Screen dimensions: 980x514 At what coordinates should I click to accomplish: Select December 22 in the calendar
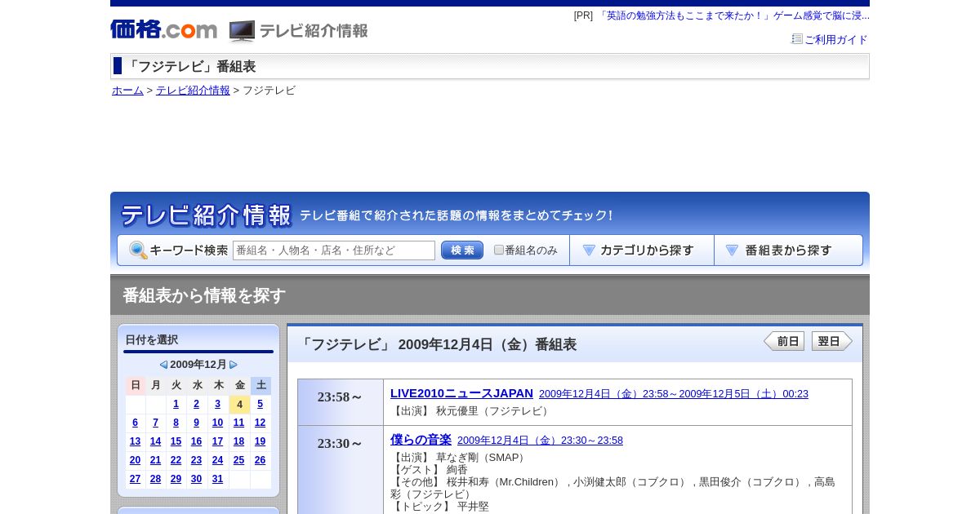click(x=176, y=460)
